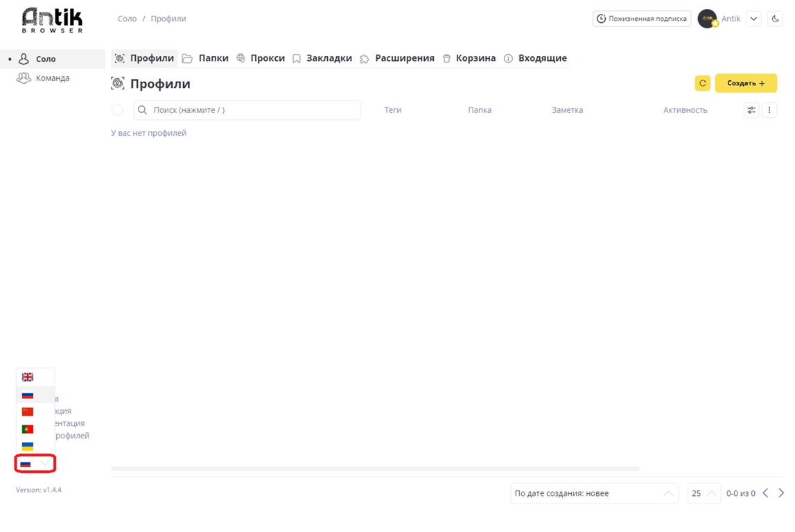Click the horizontal scrollbar of the profiles table
Screen dimensions: 795x532
point(375,469)
